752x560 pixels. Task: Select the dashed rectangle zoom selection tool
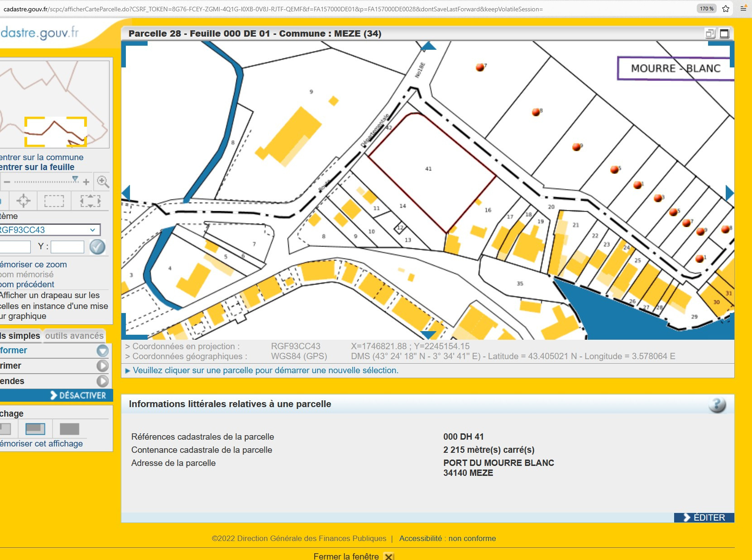point(54,200)
